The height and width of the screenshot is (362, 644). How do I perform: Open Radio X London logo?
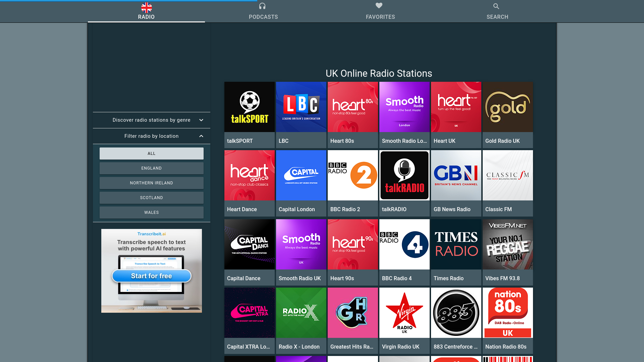[301, 313]
